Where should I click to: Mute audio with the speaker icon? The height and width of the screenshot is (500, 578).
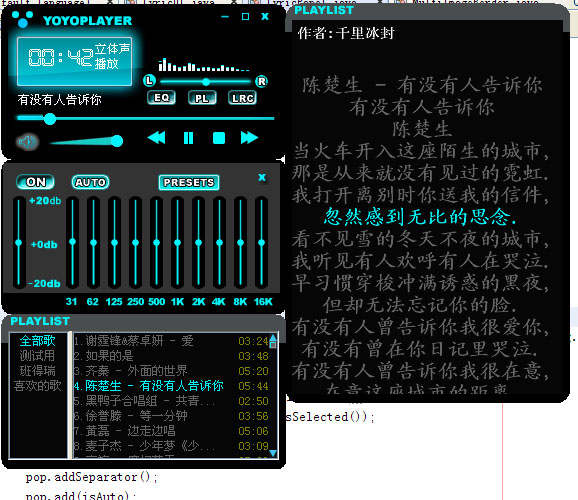[28, 142]
